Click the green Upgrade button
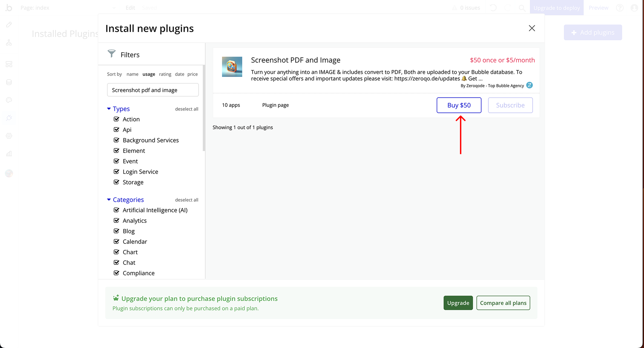The width and height of the screenshot is (644, 348). click(458, 303)
